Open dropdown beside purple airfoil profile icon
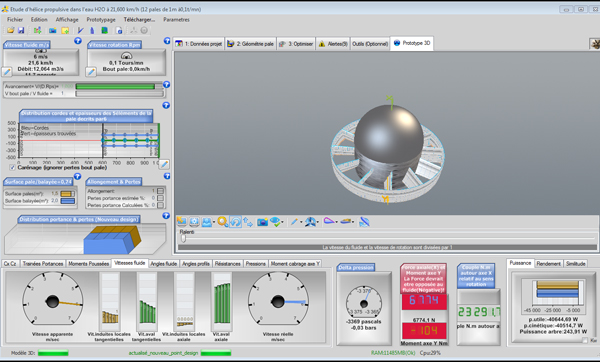The width and height of the screenshot is (600, 362). [x=336, y=222]
